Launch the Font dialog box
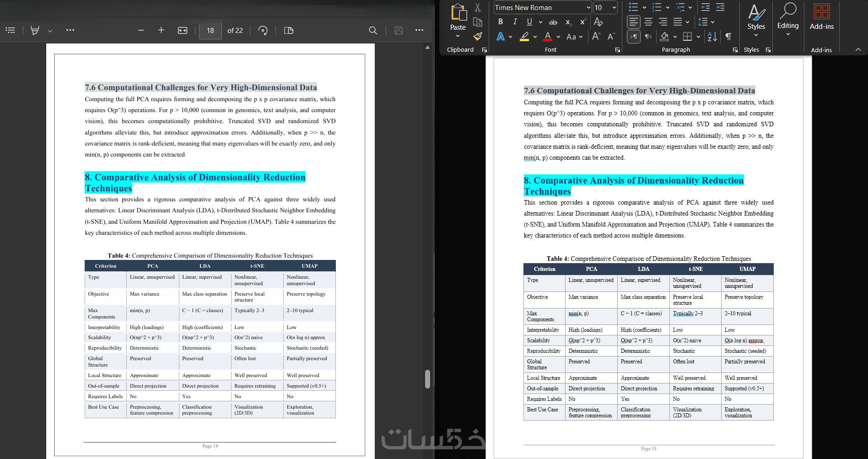The height and width of the screenshot is (459, 868). pos(618,50)
